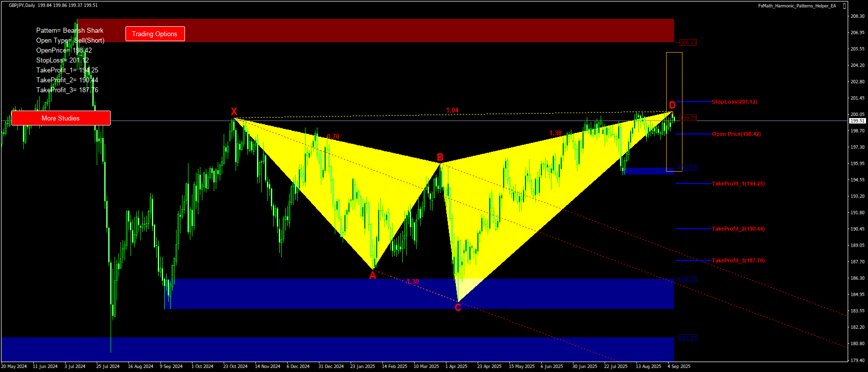Select the red X pattern point marker
This screenshot has width=868, height=372.
point(234,112)
